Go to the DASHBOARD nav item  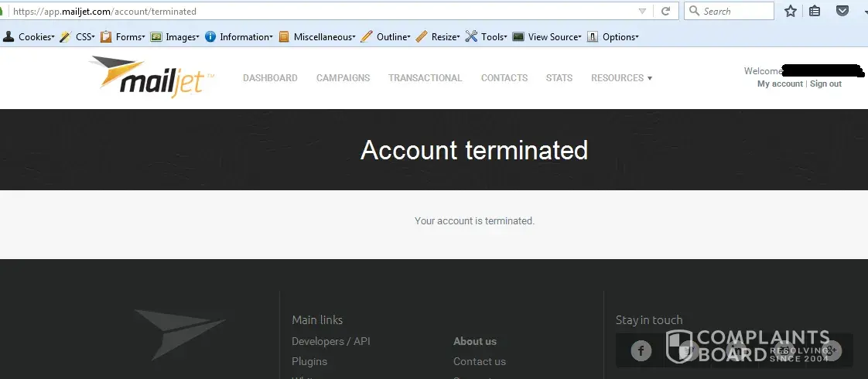(270, 78)
